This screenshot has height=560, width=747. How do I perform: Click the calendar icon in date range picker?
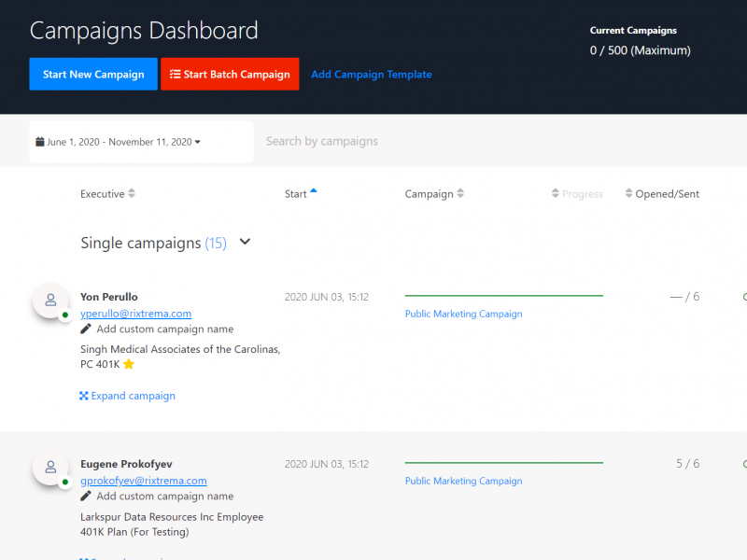tap(40, 142)
